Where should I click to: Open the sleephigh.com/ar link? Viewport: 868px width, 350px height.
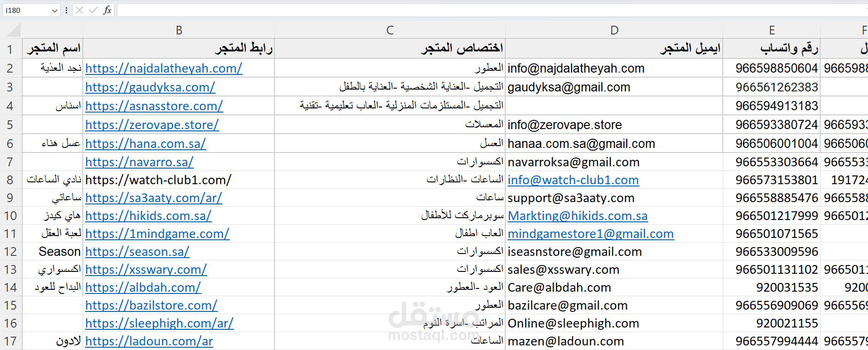[x=159, y=323]
